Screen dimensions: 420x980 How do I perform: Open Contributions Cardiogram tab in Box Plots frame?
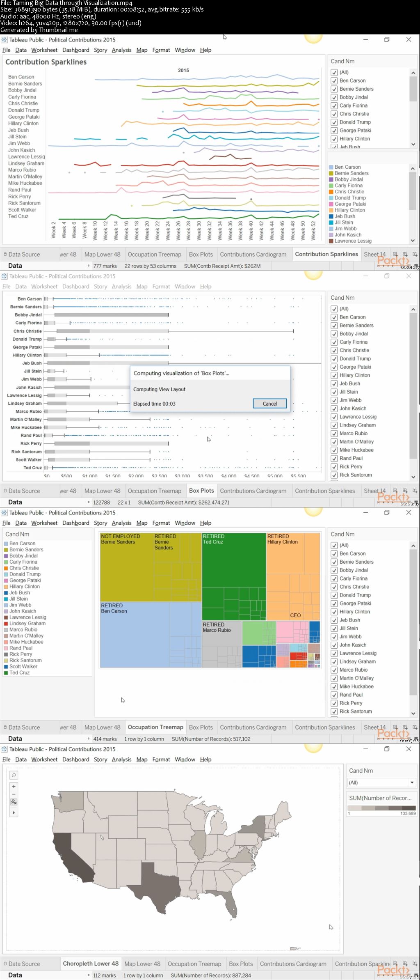point(253,491)
